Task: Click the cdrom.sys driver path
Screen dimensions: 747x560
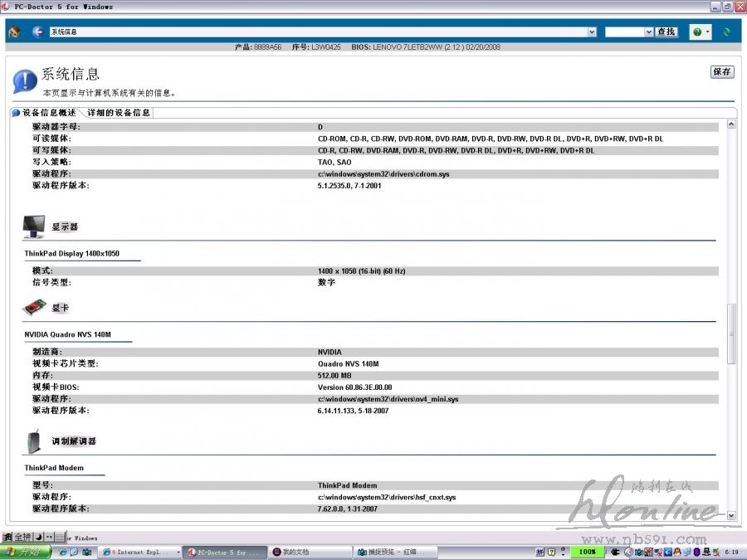Action: pos(383,174)
